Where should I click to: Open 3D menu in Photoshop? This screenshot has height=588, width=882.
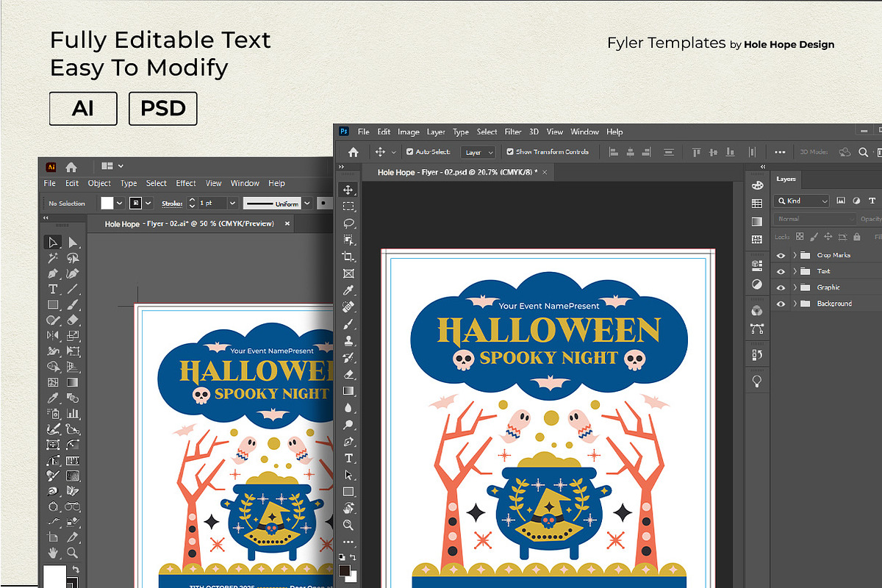[x=534, y=132]
